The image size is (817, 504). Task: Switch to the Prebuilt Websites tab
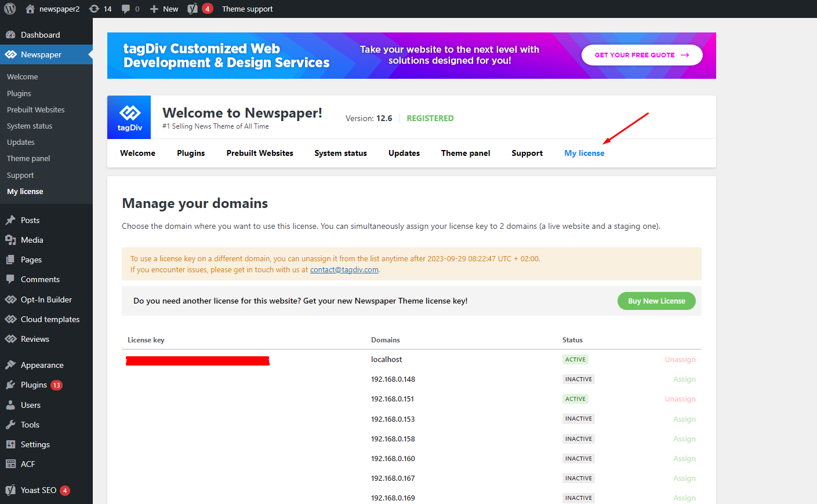coord(260,153)
